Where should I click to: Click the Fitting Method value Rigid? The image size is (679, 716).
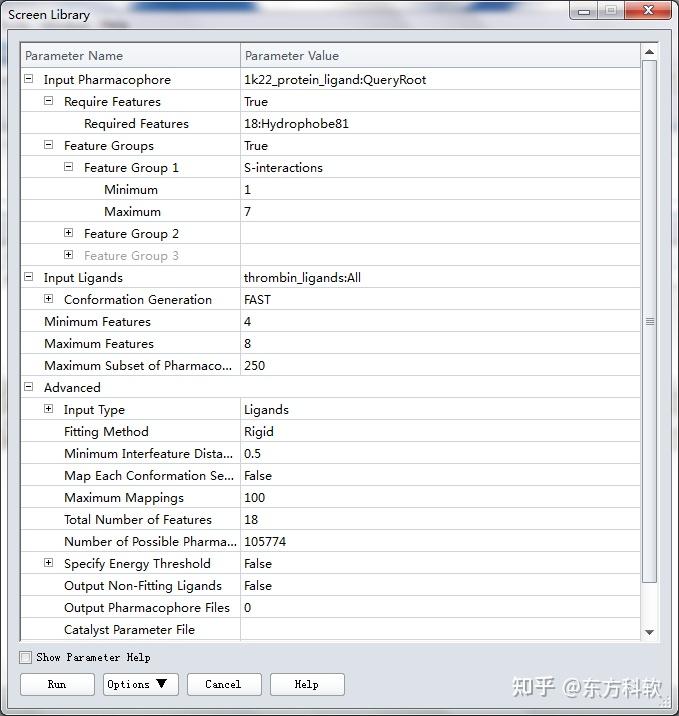point(258,432)
